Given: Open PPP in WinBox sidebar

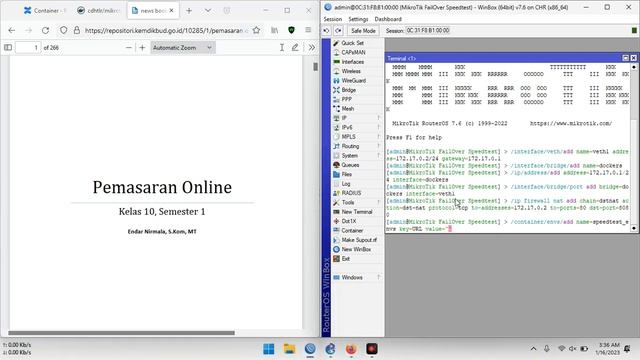Looking at the screenshot, I should 347,99.
